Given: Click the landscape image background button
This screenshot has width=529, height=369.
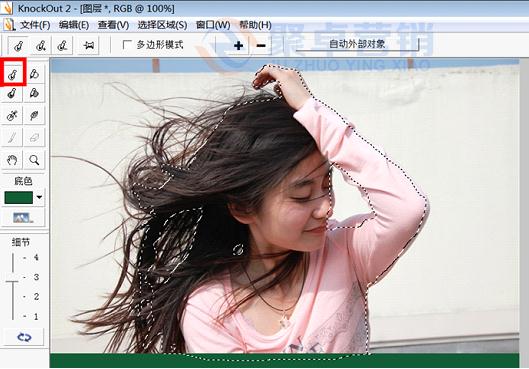Looking at the screenshot, I should click(23, 218).
